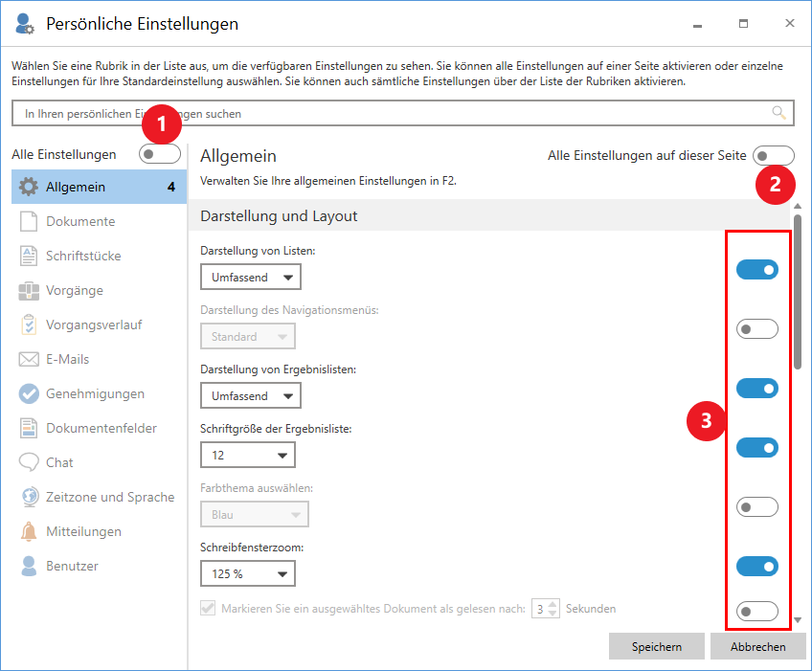Disable the Darstellung von Listen switch
The image size is (812, 671).
pos(757,270)
